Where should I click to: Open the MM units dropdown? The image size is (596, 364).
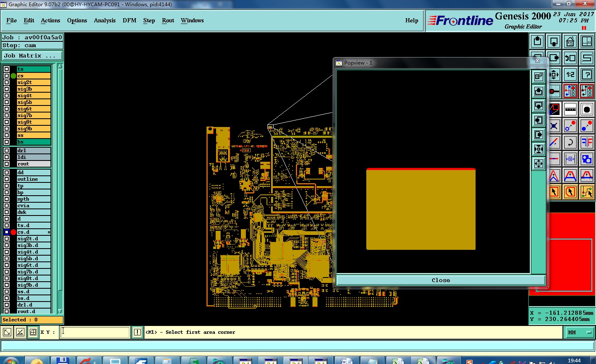click(x=579, y=332)
